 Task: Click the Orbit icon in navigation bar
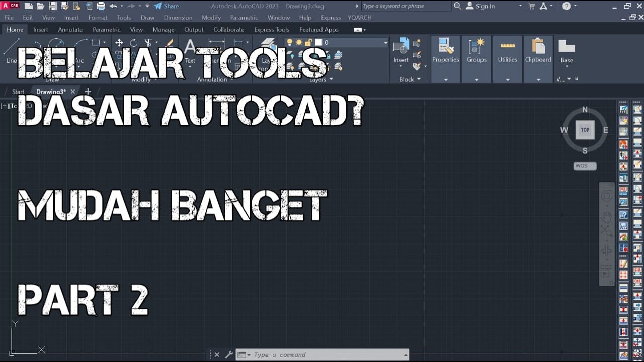click(607, 251)
